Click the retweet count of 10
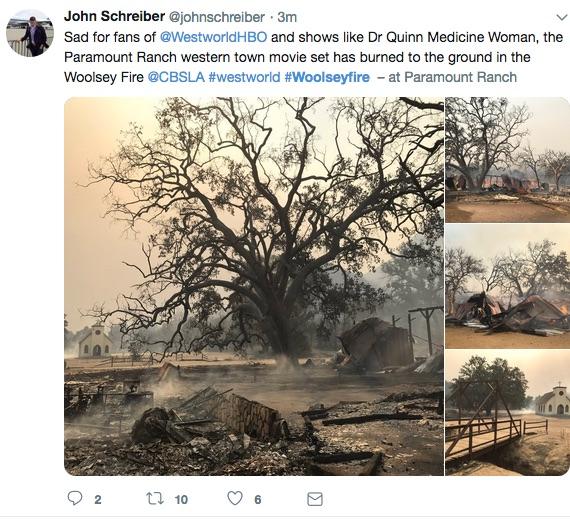This screenshot has width=570, height=520. (181, 500)
